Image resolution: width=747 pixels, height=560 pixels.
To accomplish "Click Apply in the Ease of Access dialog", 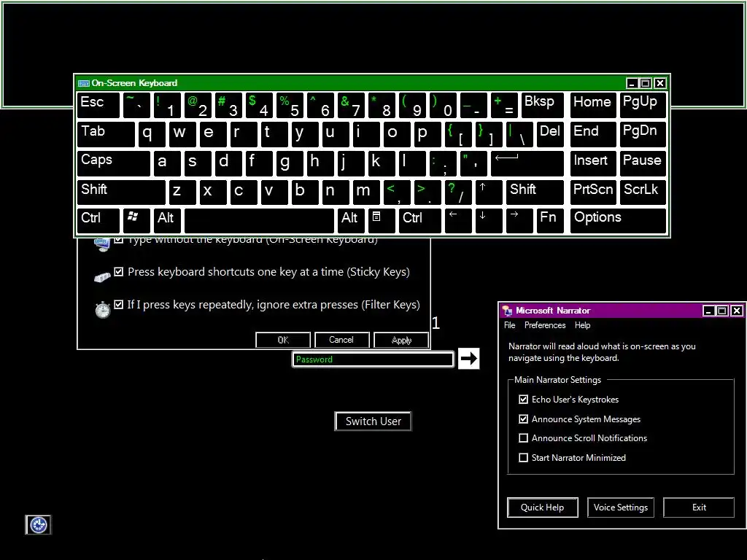I will (x=401, y=340).
